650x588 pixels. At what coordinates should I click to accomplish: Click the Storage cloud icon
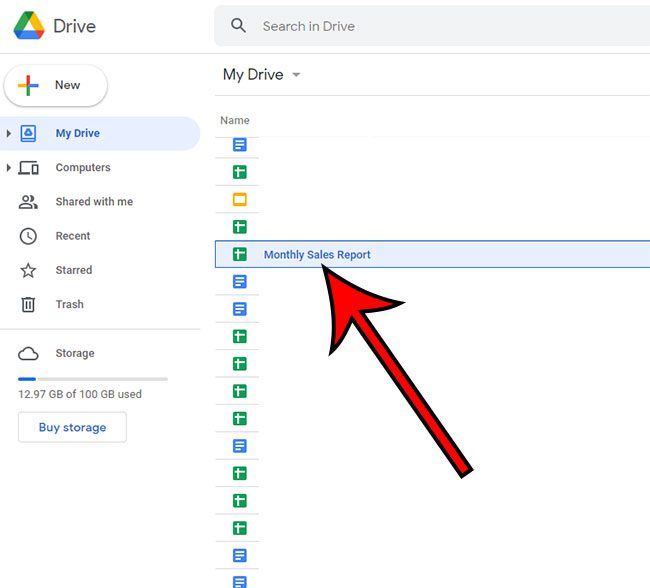coord(29,353)
